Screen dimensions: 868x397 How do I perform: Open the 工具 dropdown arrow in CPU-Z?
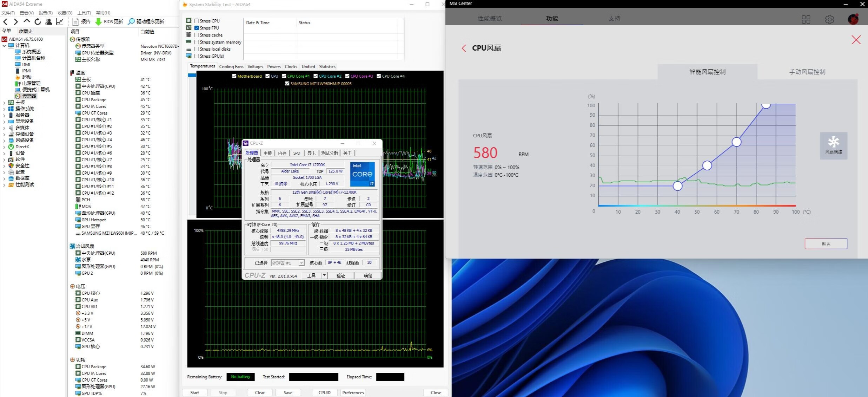point(324,275)
